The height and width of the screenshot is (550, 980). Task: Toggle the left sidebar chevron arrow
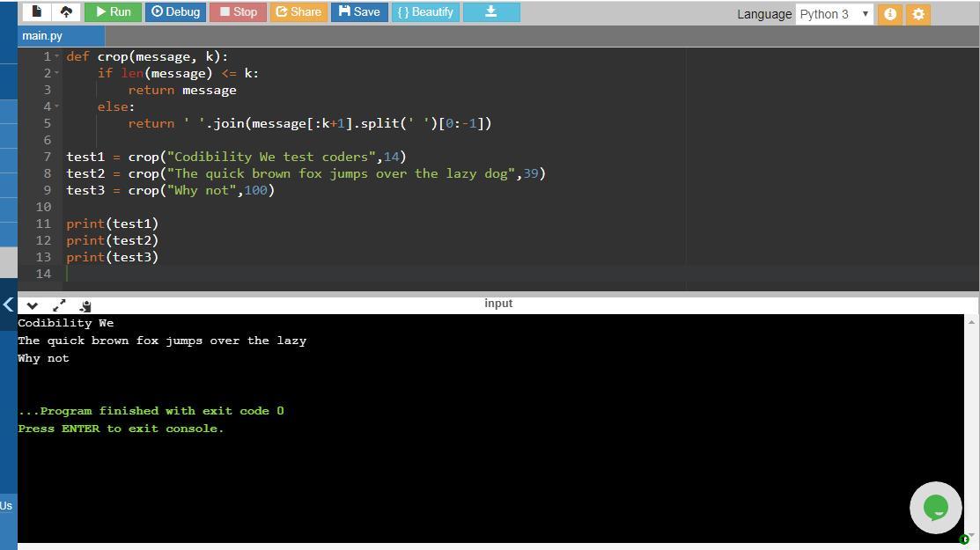(x=8, y=304)
